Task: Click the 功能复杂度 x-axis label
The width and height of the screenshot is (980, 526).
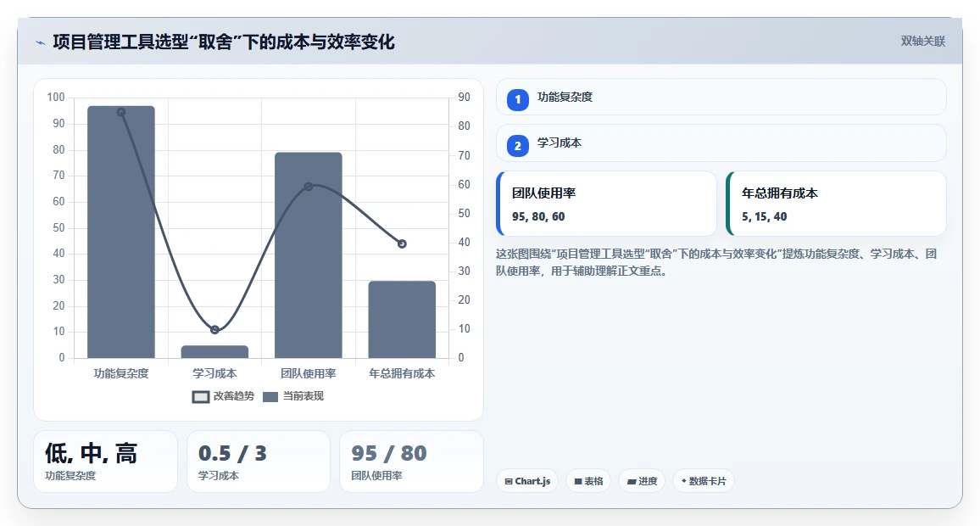Action: click(x=121, y=373)
